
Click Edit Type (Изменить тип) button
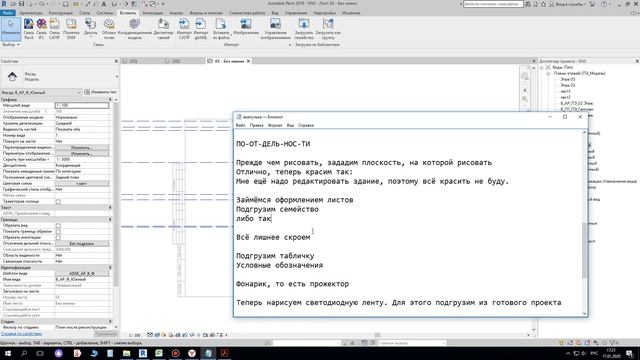point(100,92)
